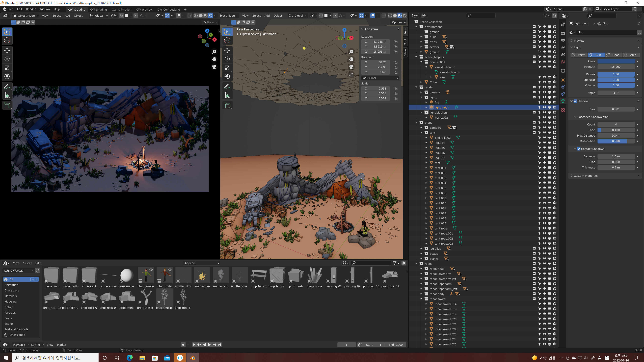Click the Blender icon in taskbar
This screenshot has height=362, width=644.
(192, 358)
